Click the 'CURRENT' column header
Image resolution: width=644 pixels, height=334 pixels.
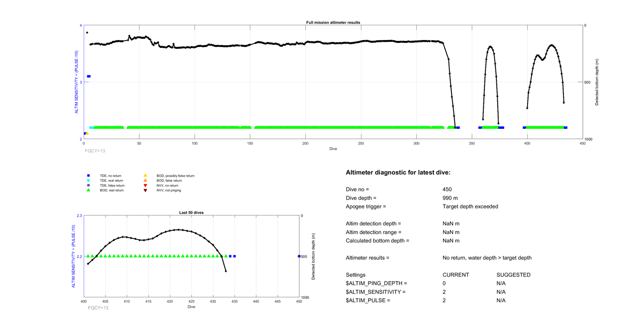(456, 275)
